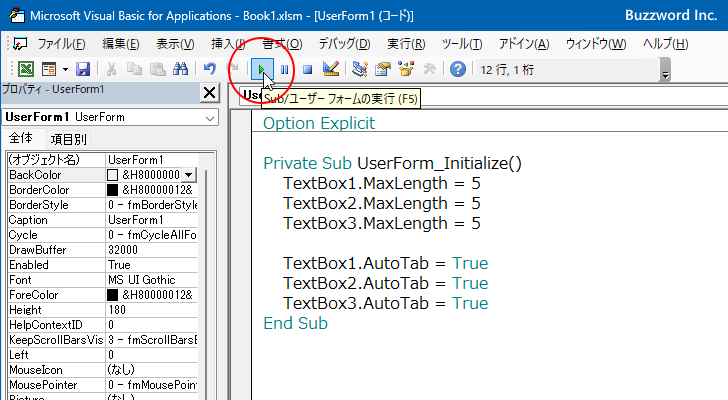
Task: Open the Insert UserForm dropdown arrow
Action: (x=65, y=70)
